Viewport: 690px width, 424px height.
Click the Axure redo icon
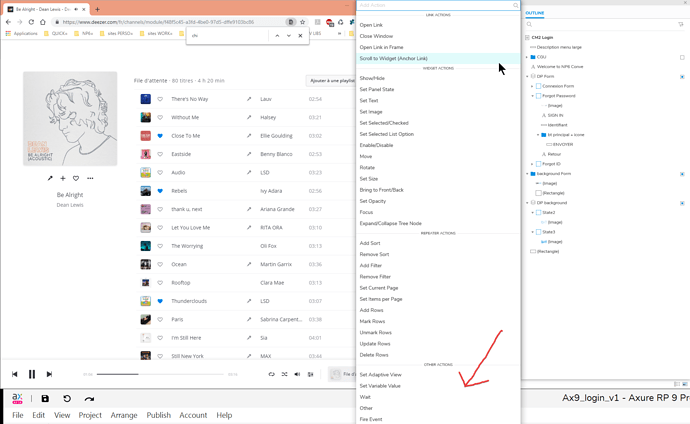(x=89, y=398)
